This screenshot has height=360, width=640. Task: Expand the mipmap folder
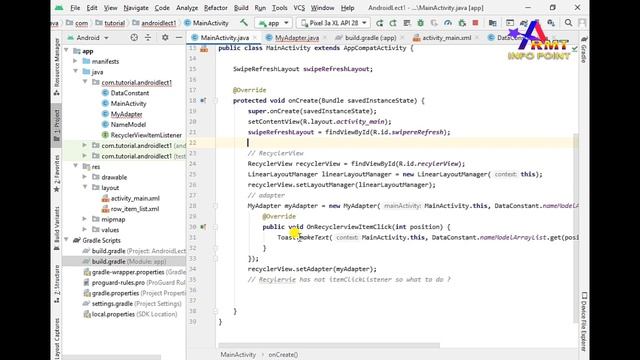(84, 219)
